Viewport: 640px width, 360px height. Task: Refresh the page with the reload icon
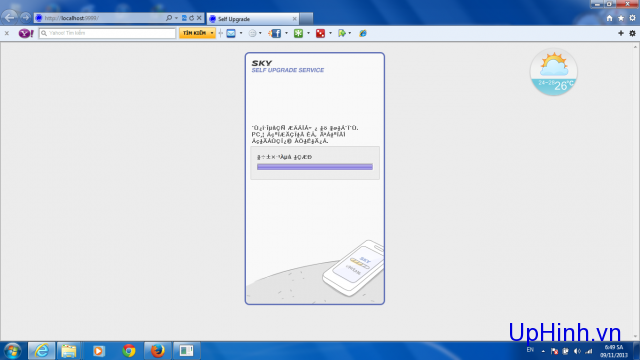coord(191,18)
